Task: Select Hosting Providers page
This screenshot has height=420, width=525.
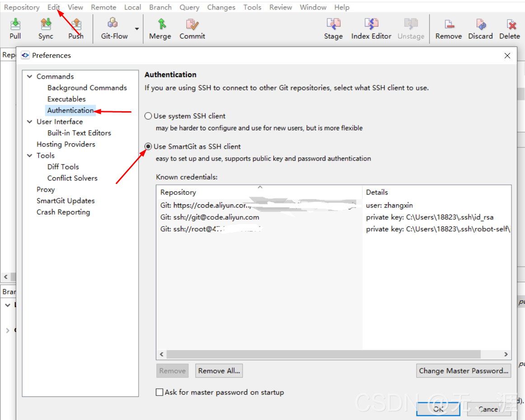Action: coord(66,144)
